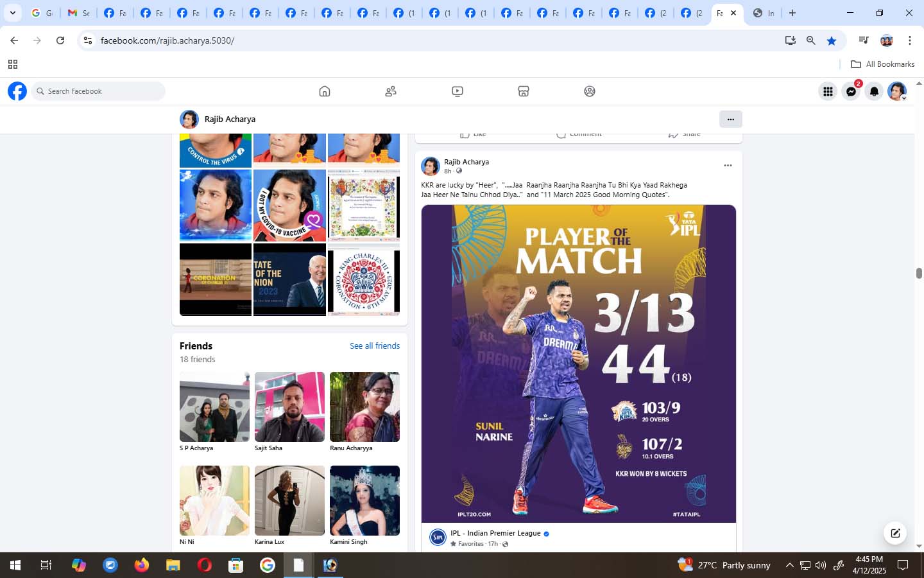Click the browser forward arrow
The width and height of the screenshot is (924, 578).
[37, 40]
